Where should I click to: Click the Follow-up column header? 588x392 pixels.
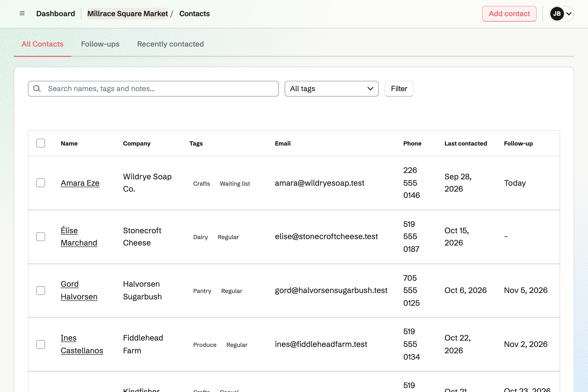[x=518, y=143]
